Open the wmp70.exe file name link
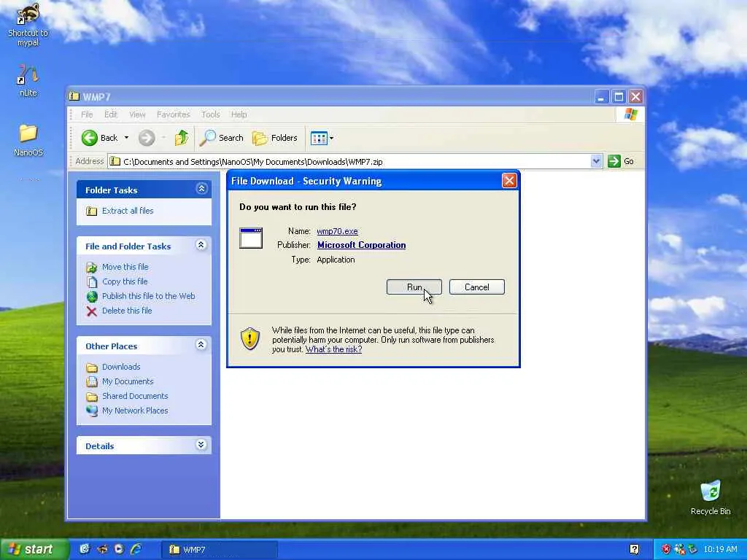This screenshot has width=747, height=560. (337, 231)
